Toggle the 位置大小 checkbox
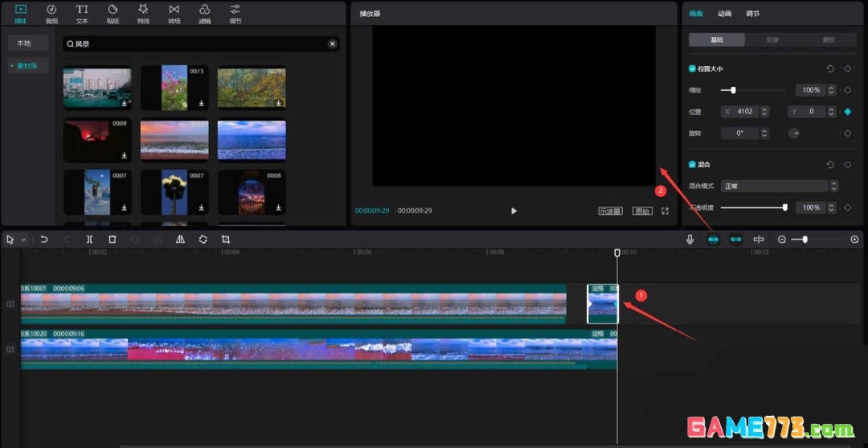The height and width of the screenshot is (448, 868). 693,69
